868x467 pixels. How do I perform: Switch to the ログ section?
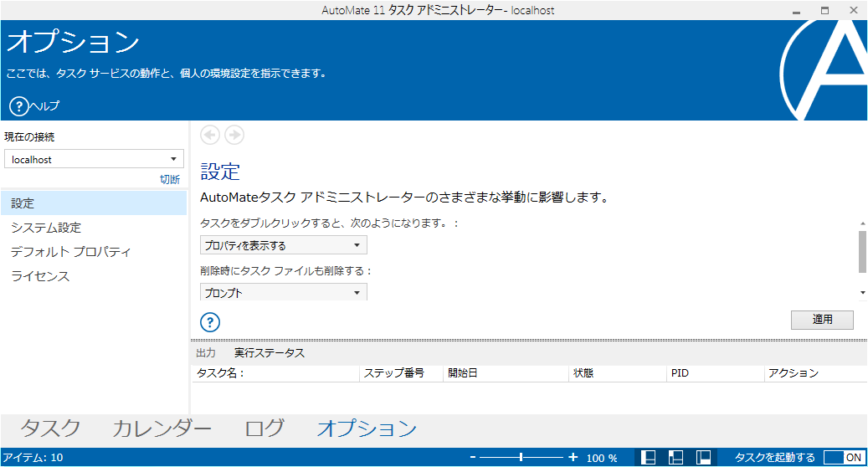click(265, 429)
